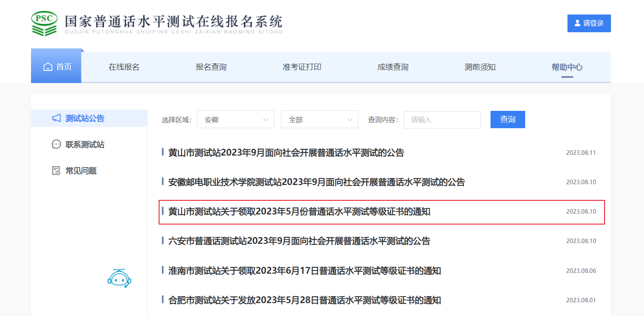Screen dimensions: 644x316
Task: Click the 查询 search button
Action: [508, 119]
